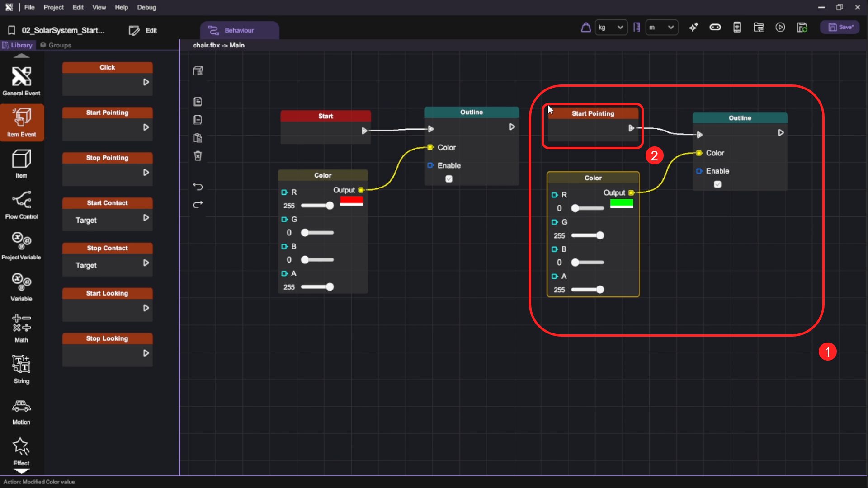This screenshot has height=488, width=868.
Task: Click the undo arrow icon
Action: 198,187
